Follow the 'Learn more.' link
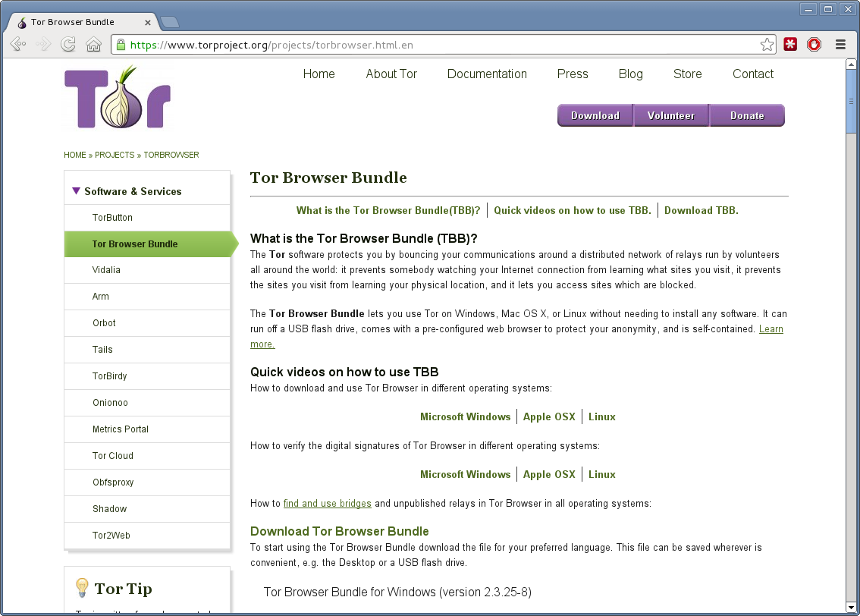The height and width of the screenshot is (616, 860). (x=771, y=329)
